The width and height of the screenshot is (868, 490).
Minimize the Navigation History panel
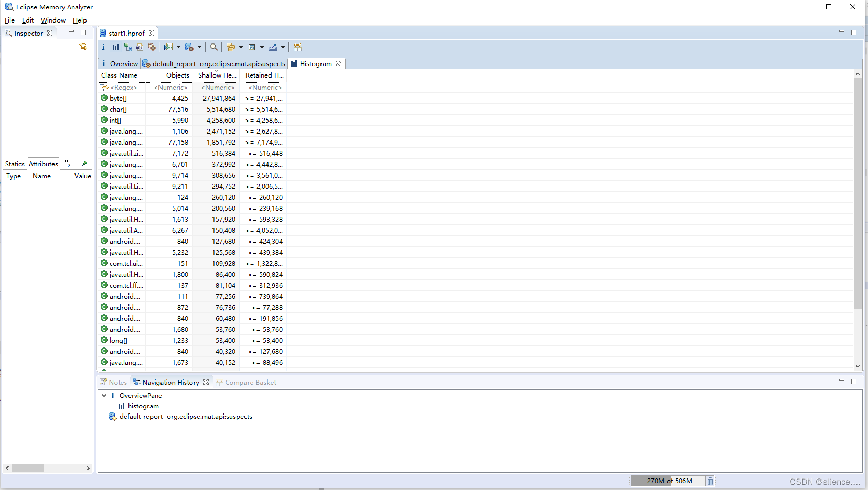[x=842, y=380]
